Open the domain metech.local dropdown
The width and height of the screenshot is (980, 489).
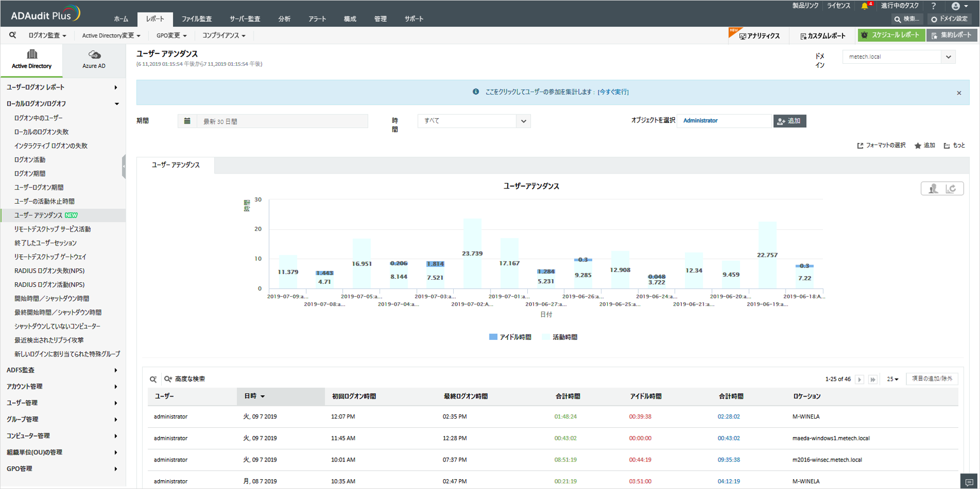click(x=948, y=57)
